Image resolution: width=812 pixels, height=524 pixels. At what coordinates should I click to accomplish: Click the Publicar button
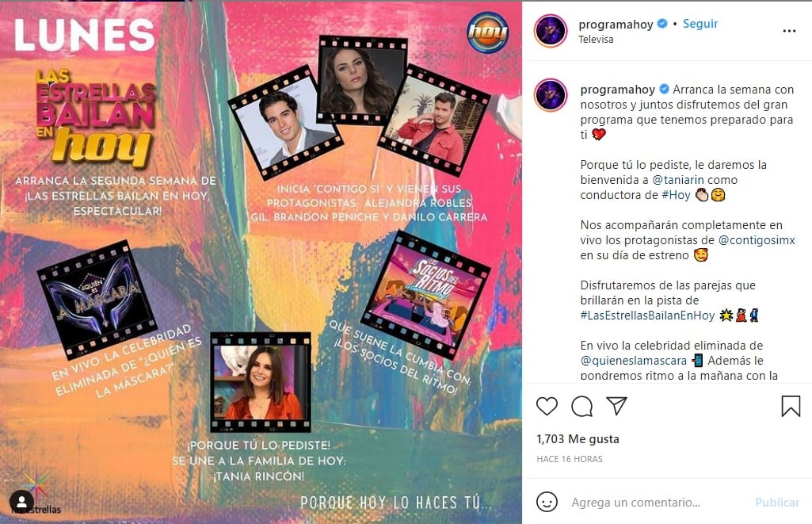(777, 503)
